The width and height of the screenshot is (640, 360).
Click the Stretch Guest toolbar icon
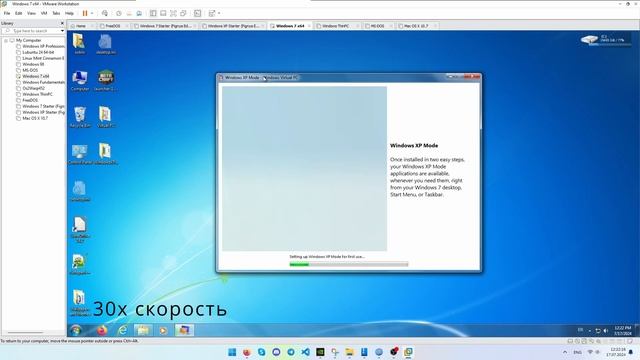[212, 13]
